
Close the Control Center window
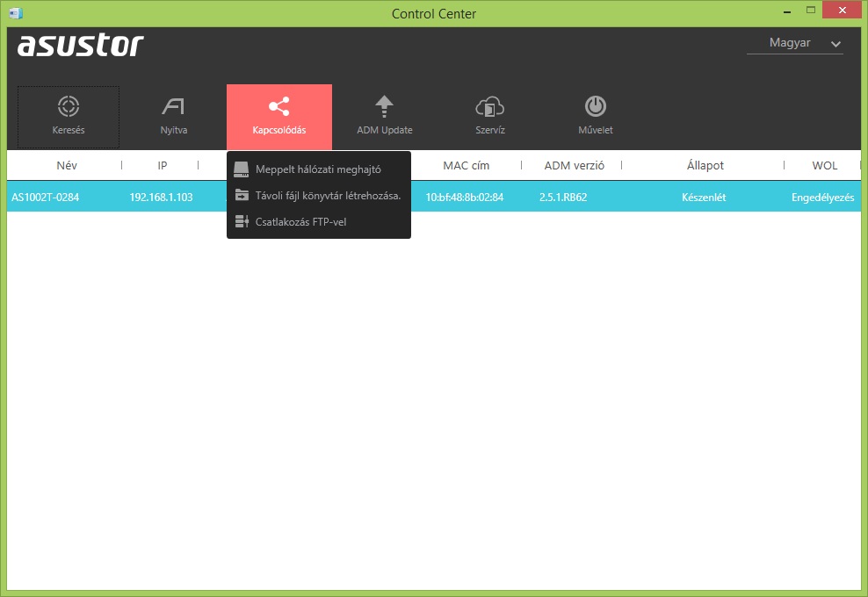842,10
